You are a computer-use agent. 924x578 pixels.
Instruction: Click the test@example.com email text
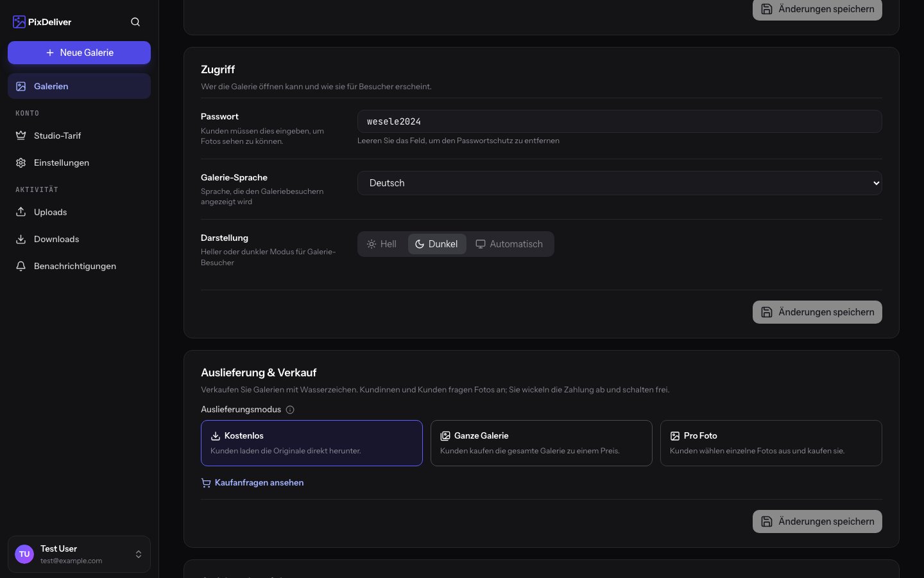71,561
